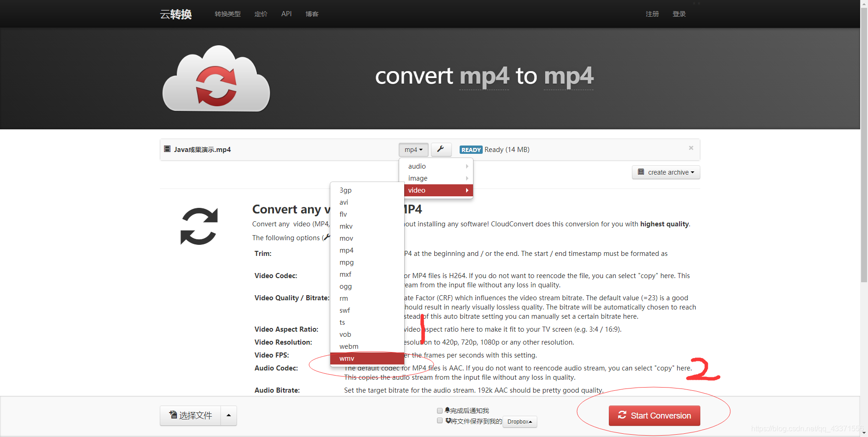Click the 登录 link
868x437 pixels.
679,14
